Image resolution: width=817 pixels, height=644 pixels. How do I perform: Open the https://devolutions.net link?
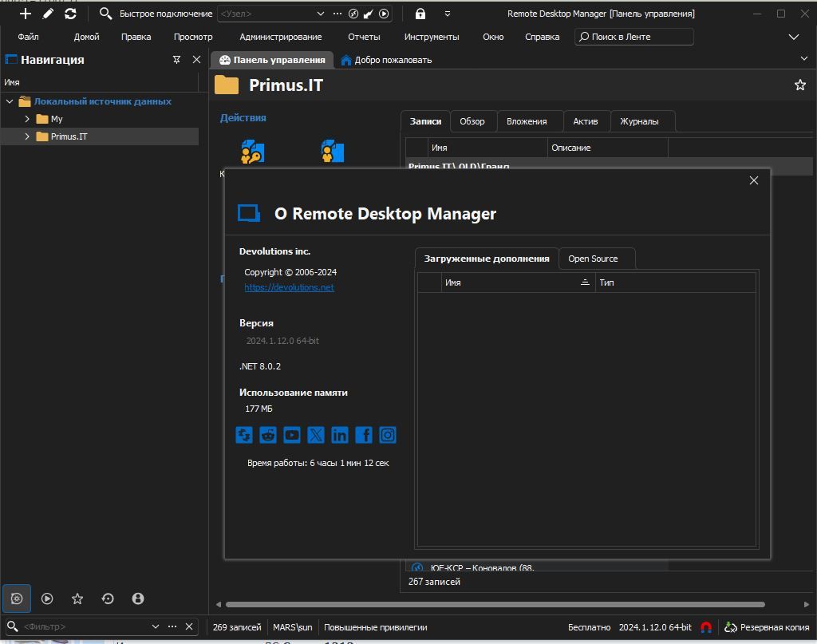pos(289,287)
